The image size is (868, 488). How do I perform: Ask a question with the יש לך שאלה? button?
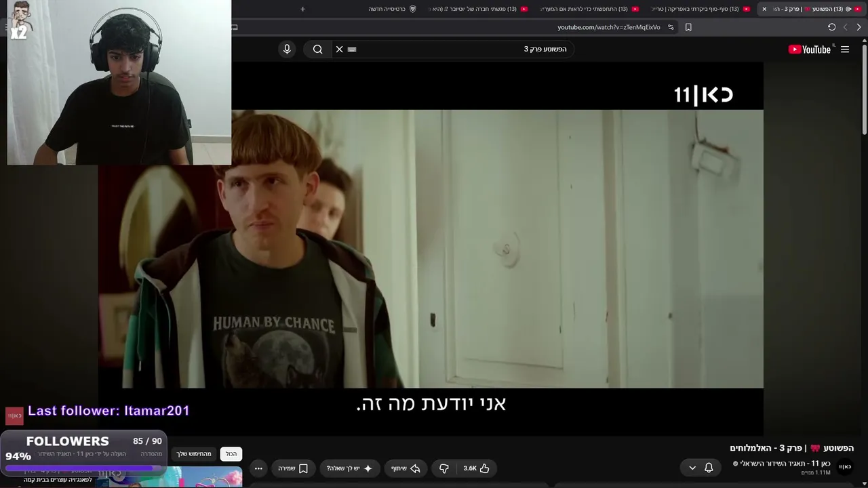(349, 468)
